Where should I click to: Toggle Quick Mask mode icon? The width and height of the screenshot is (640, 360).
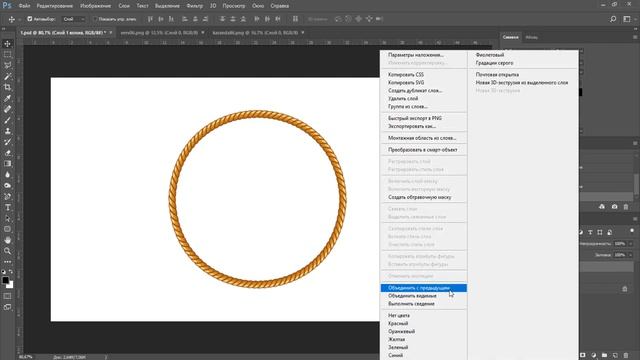(7, 296)
